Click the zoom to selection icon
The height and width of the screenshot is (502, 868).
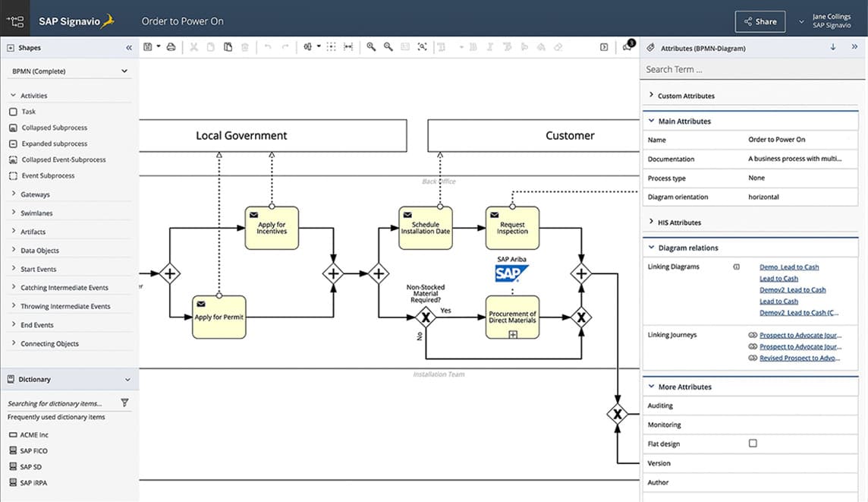pyautogui.click(x=422, y=47)
